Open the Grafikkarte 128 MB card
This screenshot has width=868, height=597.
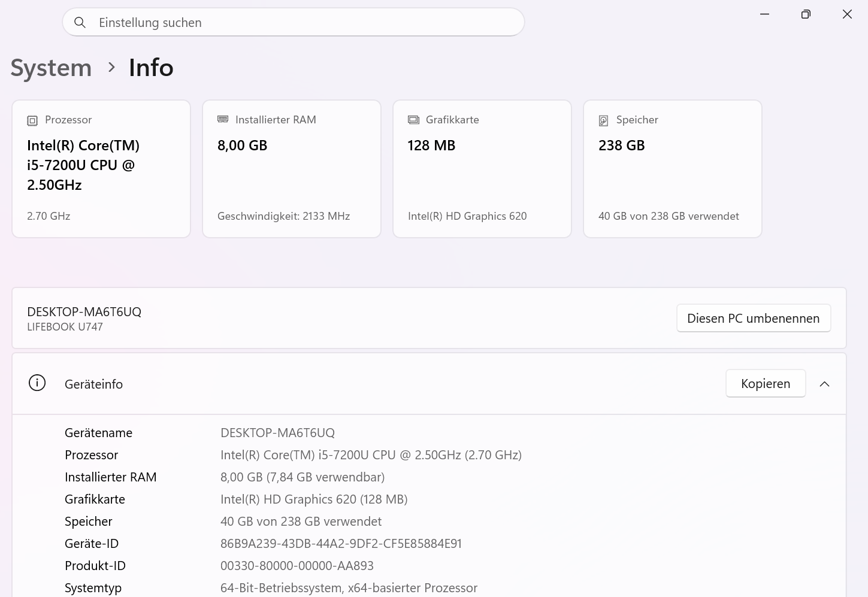(x=482, y=169)
